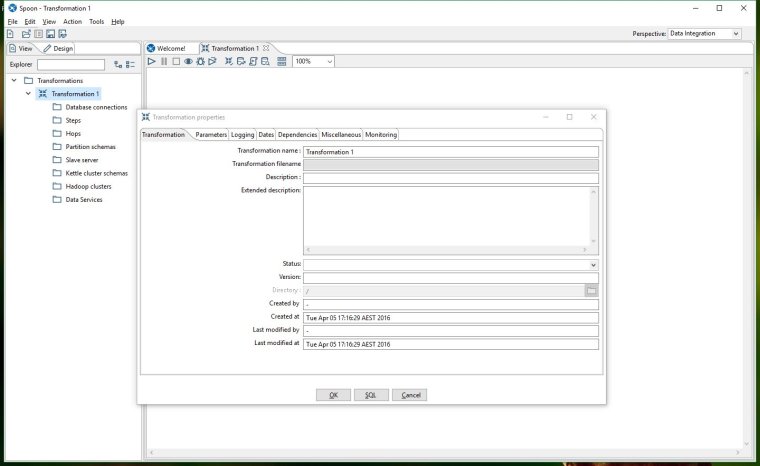Viewport: 760px width, 466px height.
Task: Click the new file icon
Action: [11, 34]
